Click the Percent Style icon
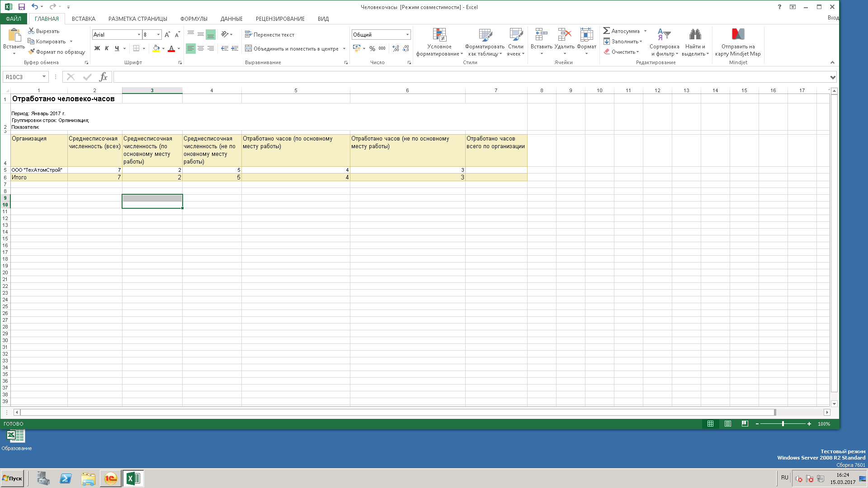Image resolution: width=868 pixels, height=488 pixels. tap(372, 48)
